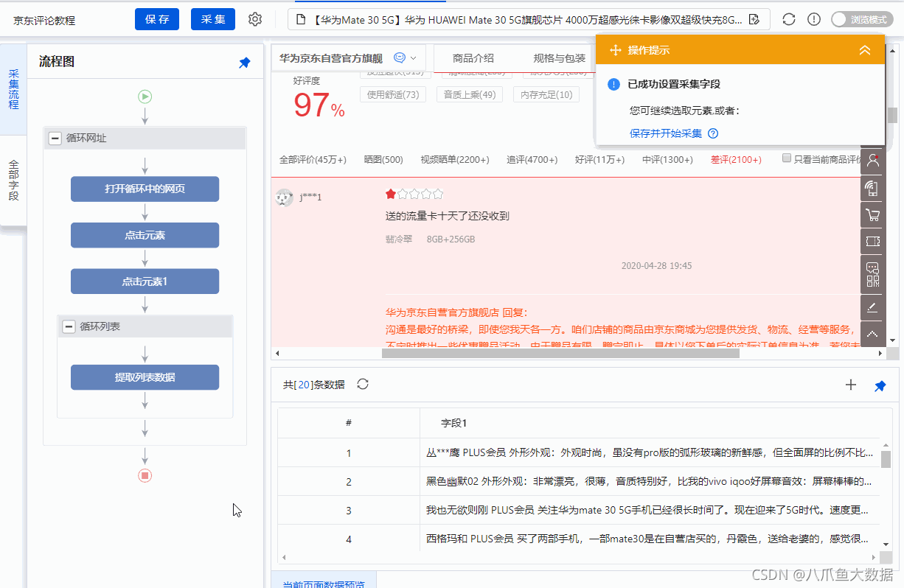Open the 商品介绍 tab
Image resolution: width=904 pixels, height=588 pixels.
click(x=473, y=58)
